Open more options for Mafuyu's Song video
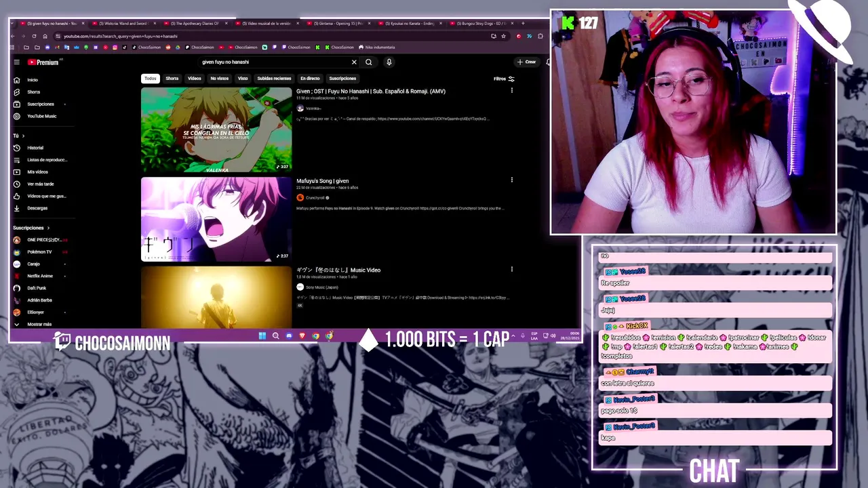 pos(512,180)
